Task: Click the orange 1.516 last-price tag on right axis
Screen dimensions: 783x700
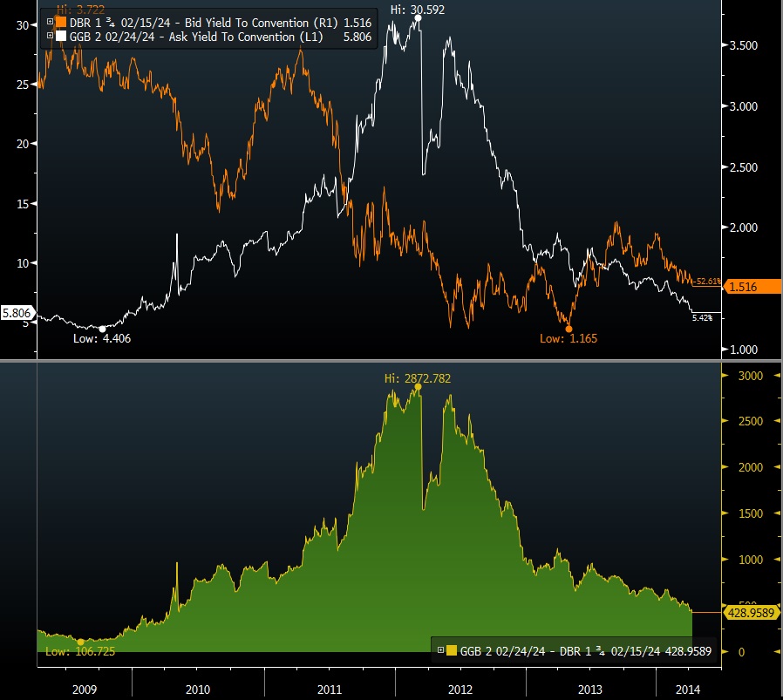Action: 752,287
